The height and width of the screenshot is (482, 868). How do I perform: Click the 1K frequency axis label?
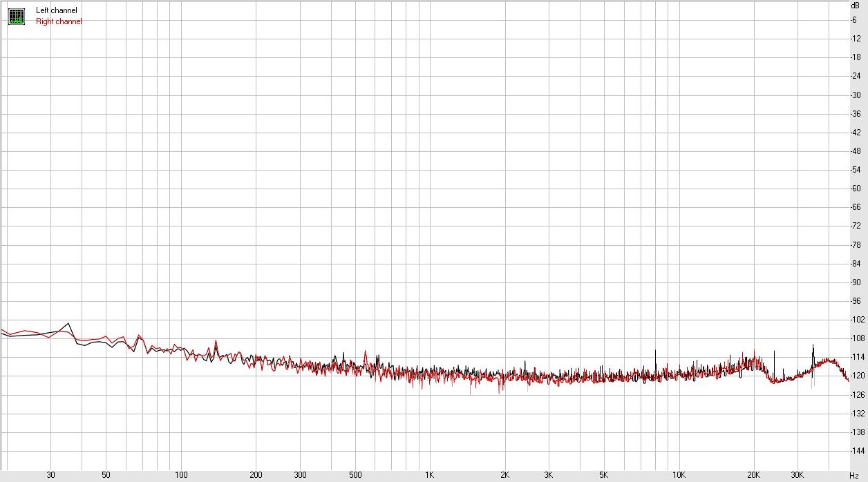429,475
